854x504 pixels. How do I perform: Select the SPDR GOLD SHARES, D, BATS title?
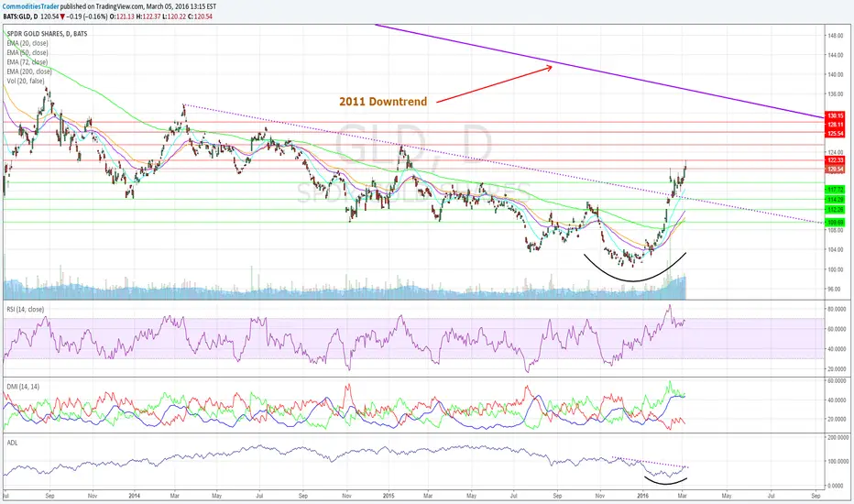47,34
